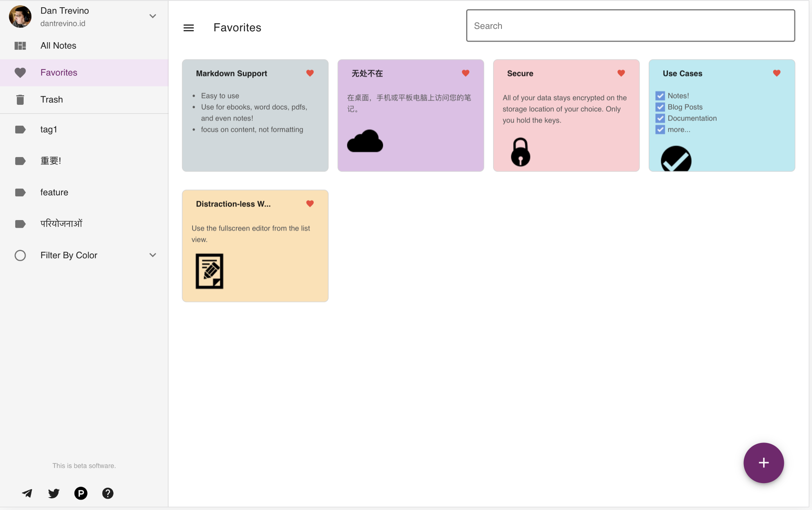
Task: Open the Twitter bird icon
Action: (x=54, y=493)
